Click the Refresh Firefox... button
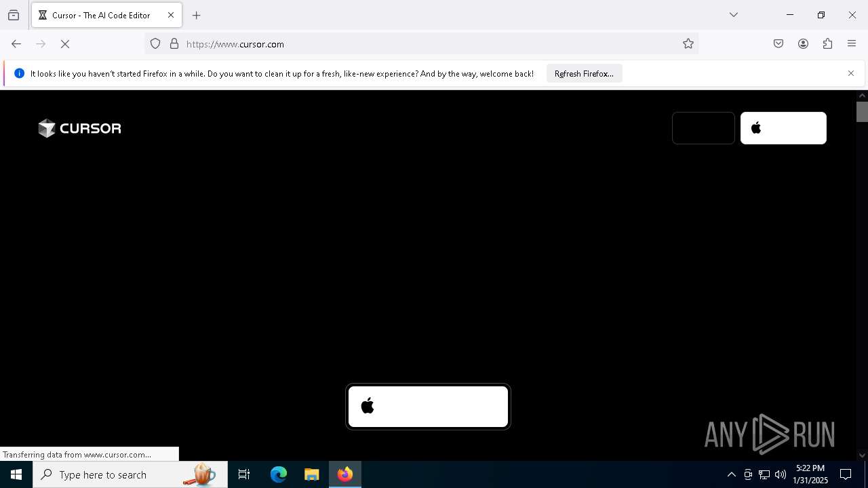 pos(584,73)
